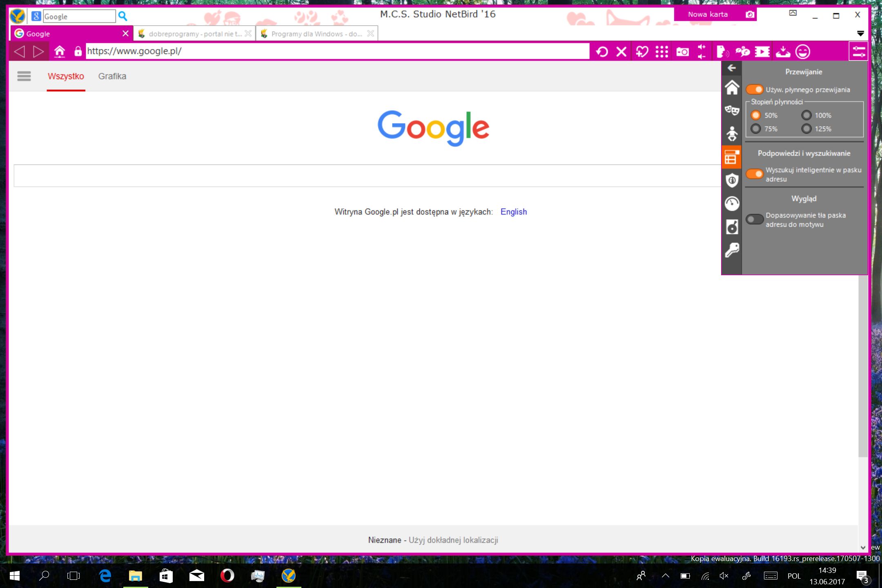Open the shield security settings section
The image size is (882, 588).
click(732, 180)
